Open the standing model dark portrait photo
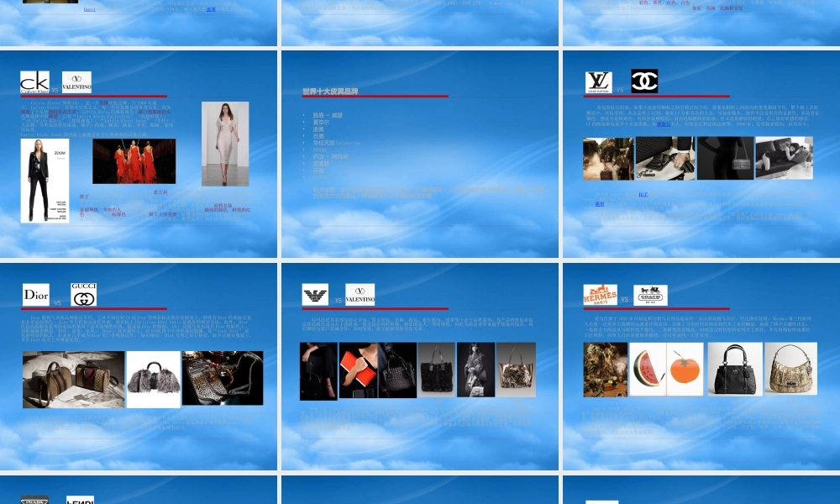 click(475, 370)
